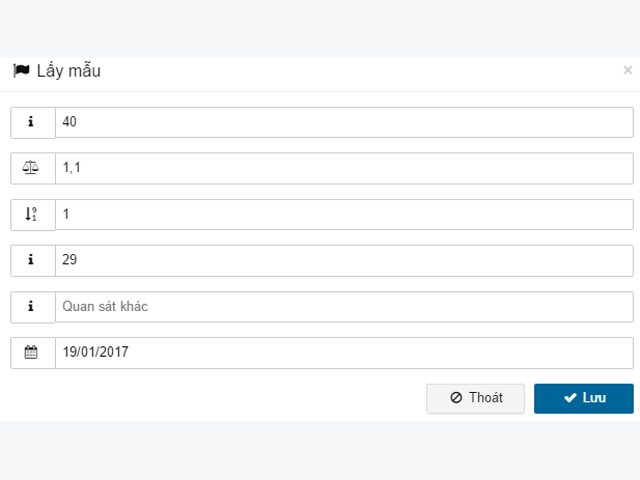Click the calendar icon beside the date

tap(31, 352)
